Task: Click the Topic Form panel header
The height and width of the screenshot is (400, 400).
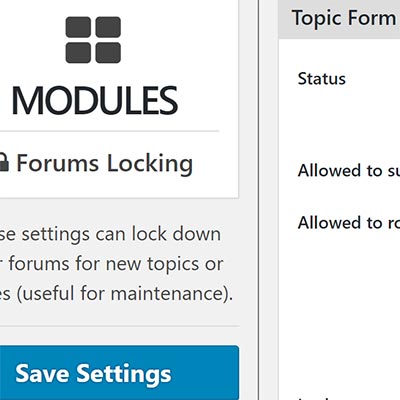Action: point(339,18)
